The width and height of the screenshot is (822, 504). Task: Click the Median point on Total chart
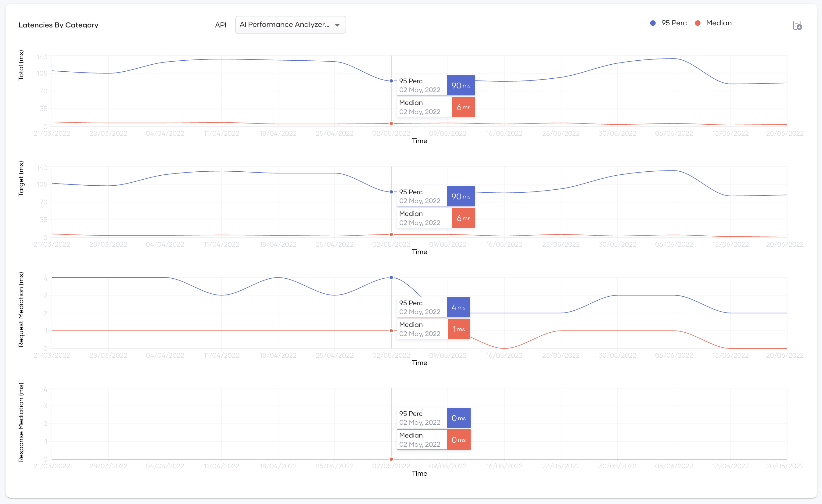(391, 123)
